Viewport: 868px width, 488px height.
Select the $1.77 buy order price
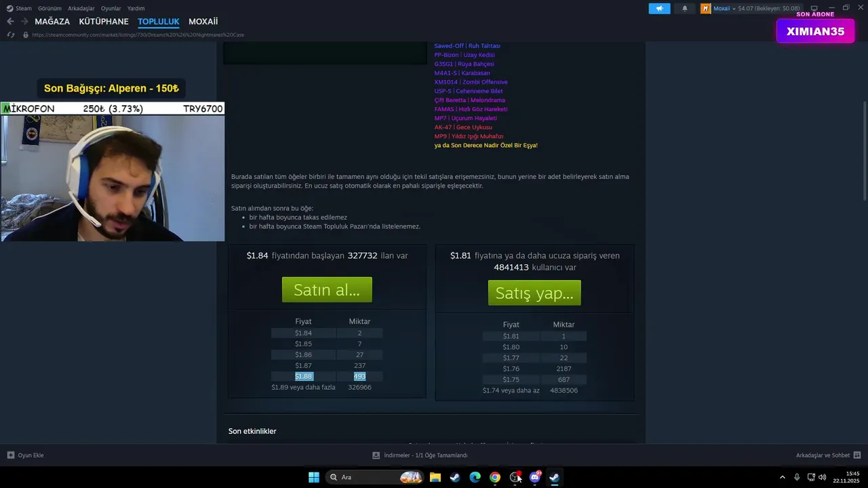coord(511,358)
